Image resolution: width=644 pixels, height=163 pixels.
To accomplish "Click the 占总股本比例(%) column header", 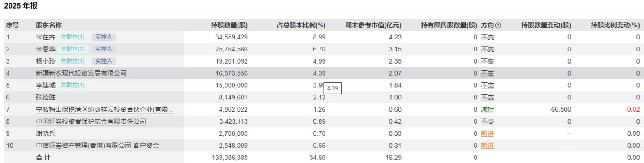I will (301, 25).
